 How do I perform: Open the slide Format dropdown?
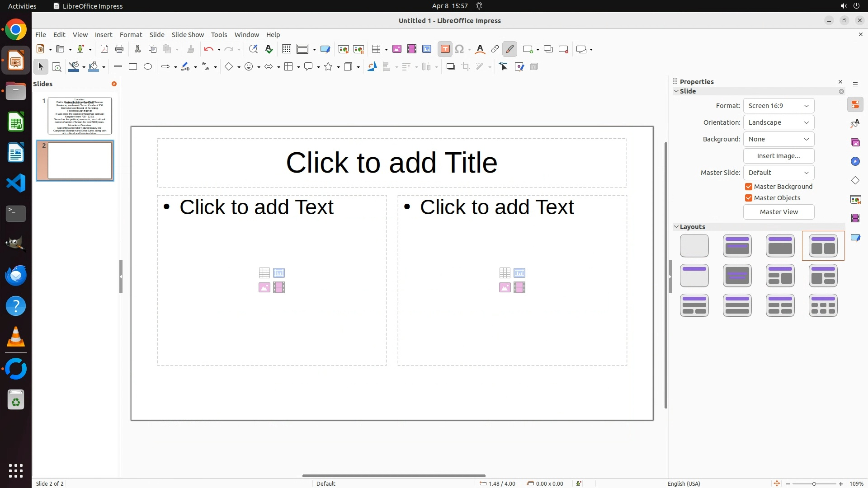[x=778, y=106]
